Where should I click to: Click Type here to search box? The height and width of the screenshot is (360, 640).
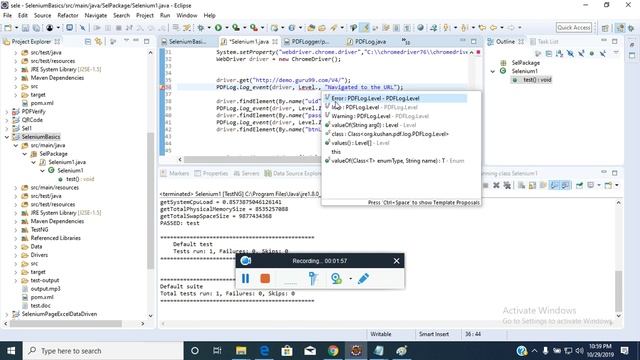click(x=102, y=351)
